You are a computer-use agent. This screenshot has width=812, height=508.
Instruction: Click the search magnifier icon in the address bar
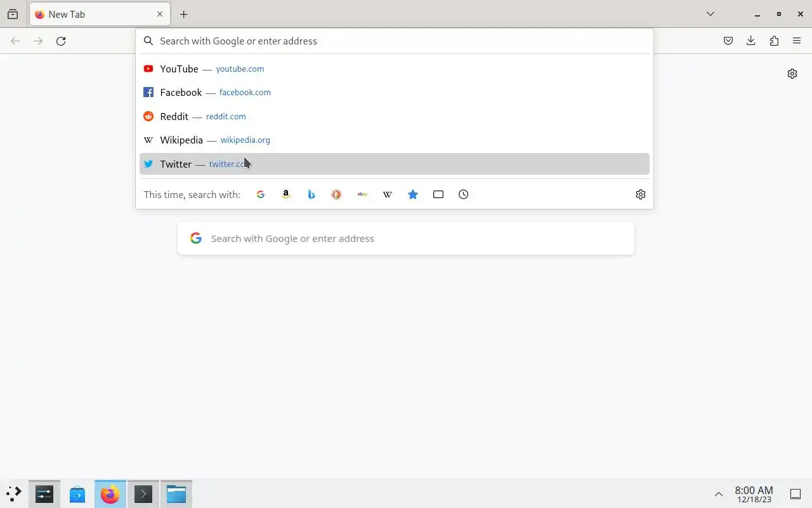(x=148, y=41)
